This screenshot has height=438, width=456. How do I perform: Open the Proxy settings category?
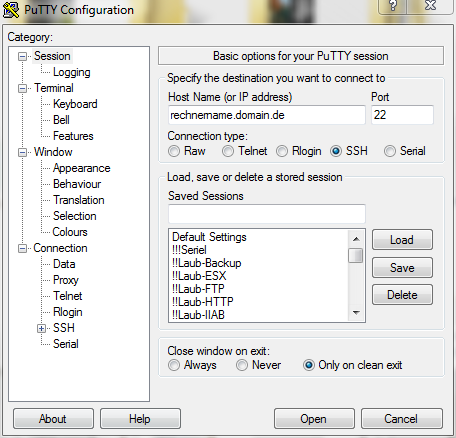coord(66,280)
